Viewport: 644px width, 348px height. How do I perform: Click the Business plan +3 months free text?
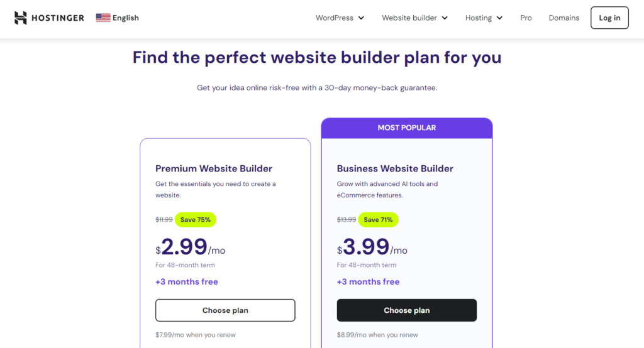(368, 282)
